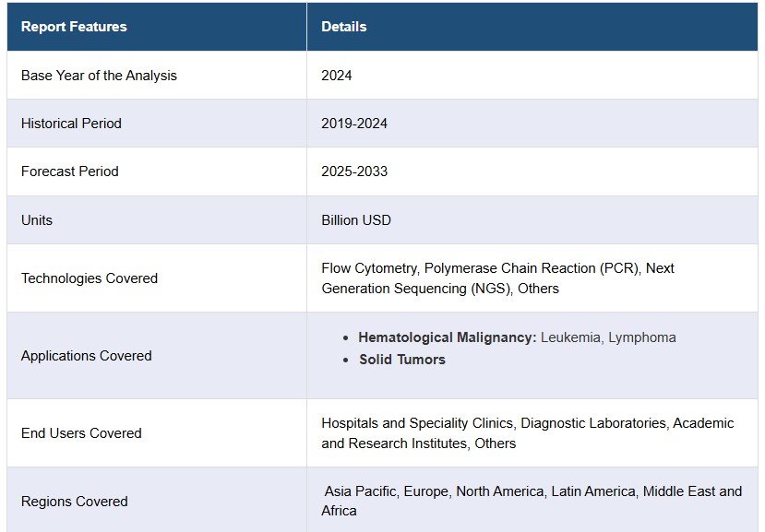This screenshot has height=532, width=765.
Task: Select the End Users Covered label
Action: pyautogui.click(x=81, y=433)
